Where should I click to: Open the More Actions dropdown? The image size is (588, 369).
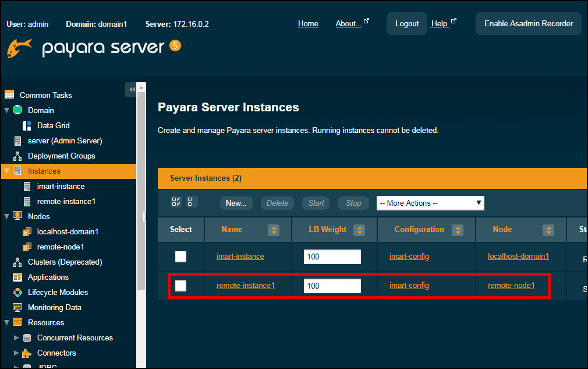point(430,203)
